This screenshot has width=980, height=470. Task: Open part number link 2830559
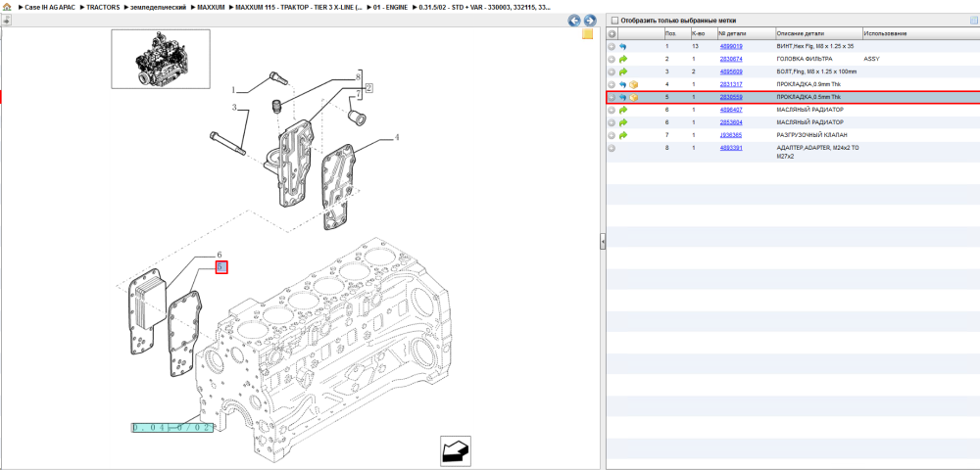pos(731,97)
